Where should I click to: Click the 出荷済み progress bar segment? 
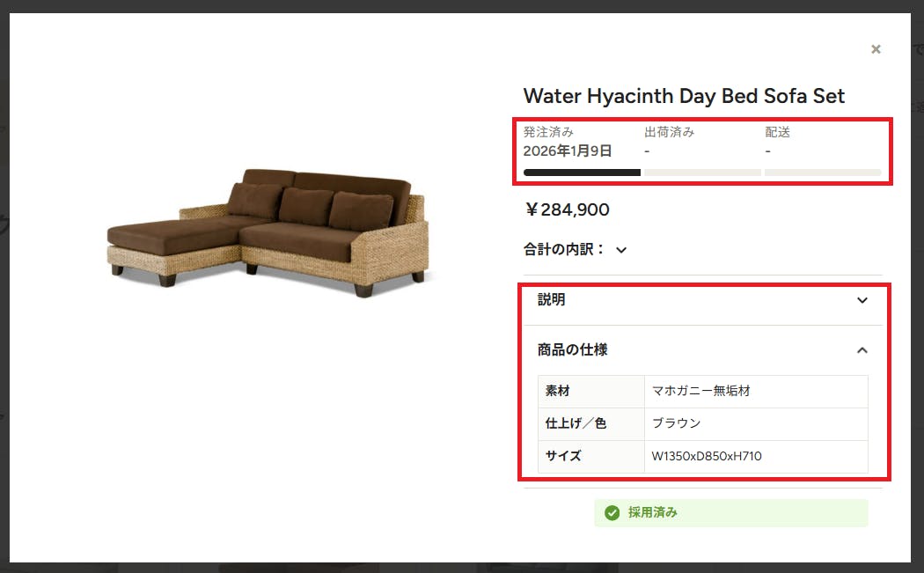point(702,173)
